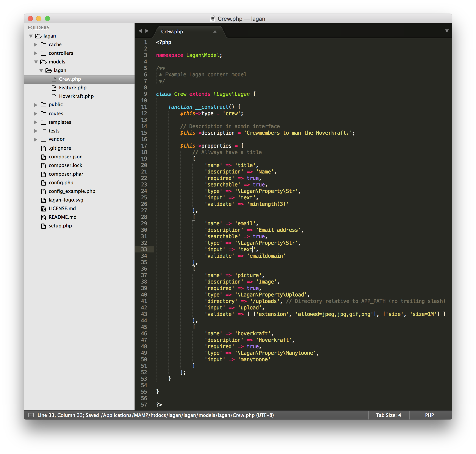
Task: Expand the cache folder
Action: pyautogui.click(x=36, y=44)
